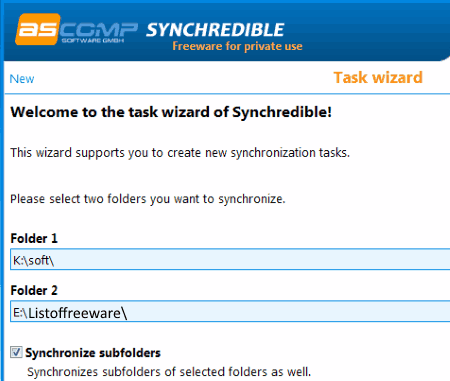This screenshot has width=450, height=381.
Task: Click the orange 'as' logo badge
Action: (x=38, y=29)
